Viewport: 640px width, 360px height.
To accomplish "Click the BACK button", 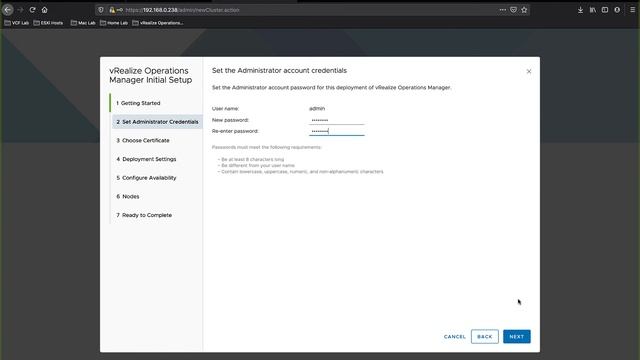I will [x=484, y=337].
